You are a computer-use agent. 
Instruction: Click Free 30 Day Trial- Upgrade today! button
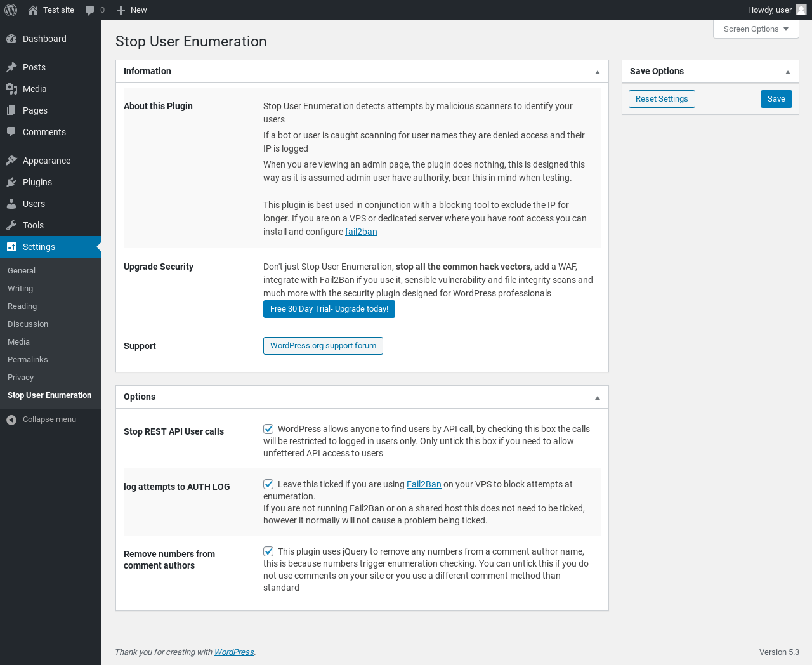coord(329,309)
